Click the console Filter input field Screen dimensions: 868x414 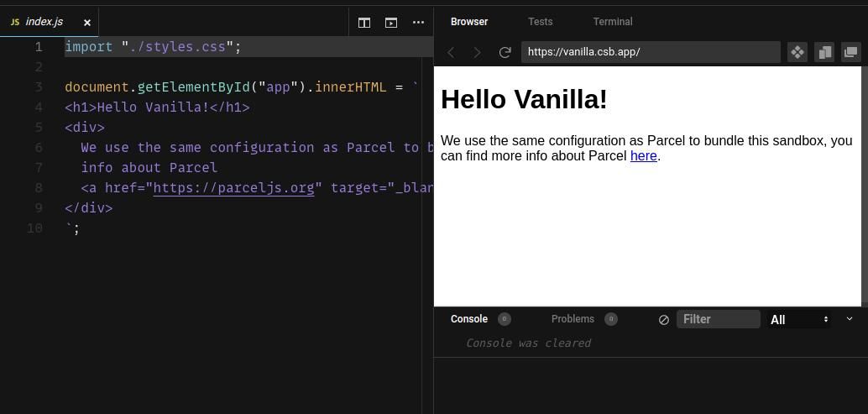[718, 319]
